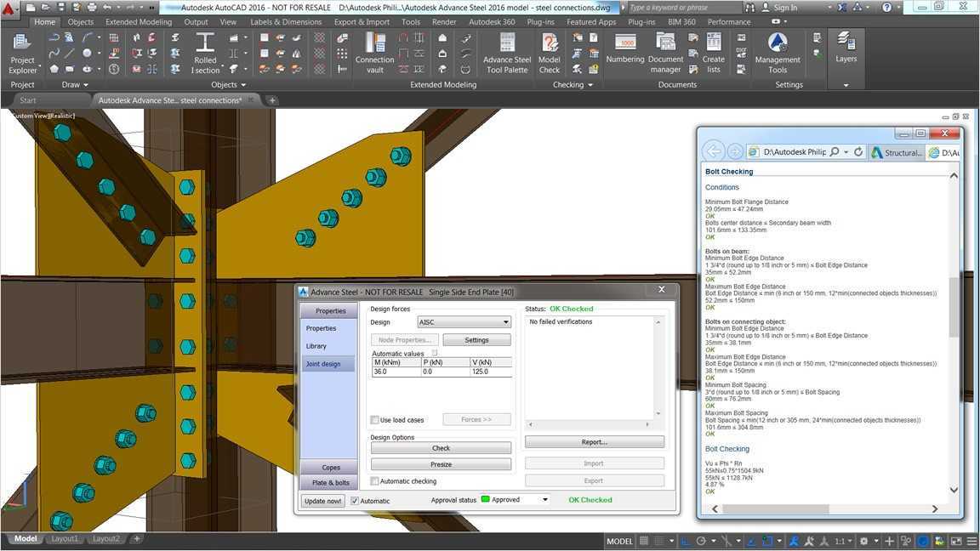Toggle the Automatic values checkbox
Screen dimensions: 980x551
pyautogui.click(x=435, y=353)
